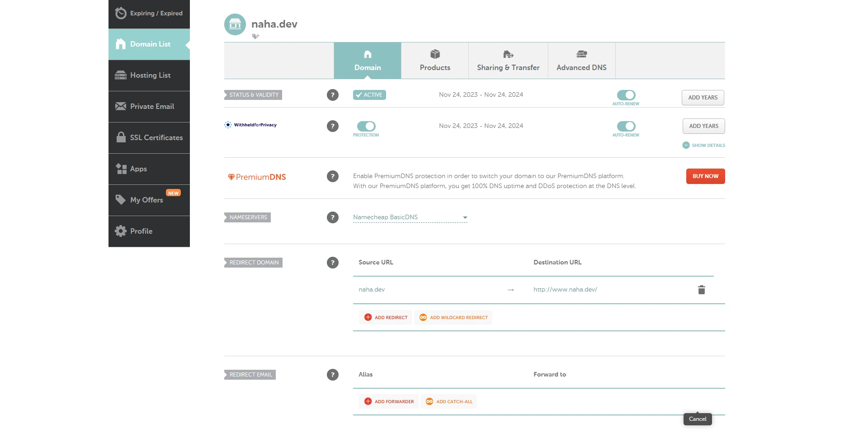Image resolution: width=868 pixels, height=438 pixels.
Task: Click Add Wildcard Redirect
Action: pyautogui.click(x=453, y=318)
